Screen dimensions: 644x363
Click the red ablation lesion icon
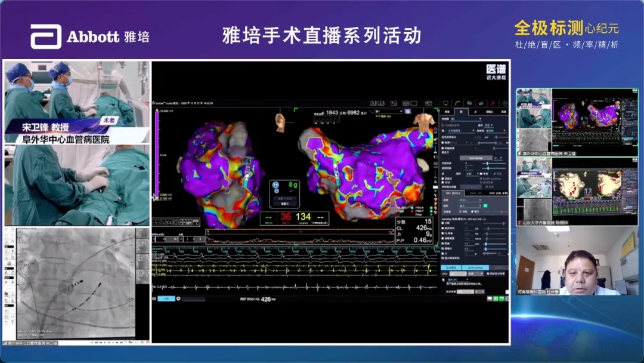click(x=493, y=103)
